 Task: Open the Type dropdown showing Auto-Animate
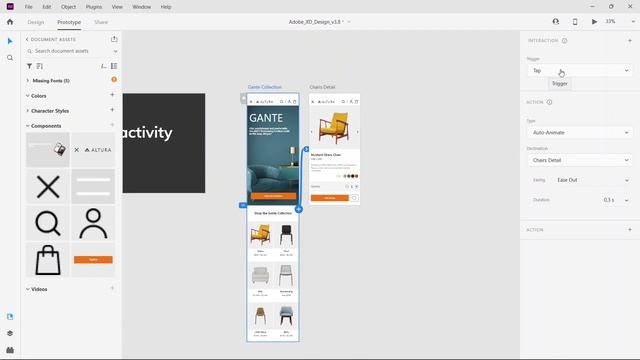[x=580, y=133]
